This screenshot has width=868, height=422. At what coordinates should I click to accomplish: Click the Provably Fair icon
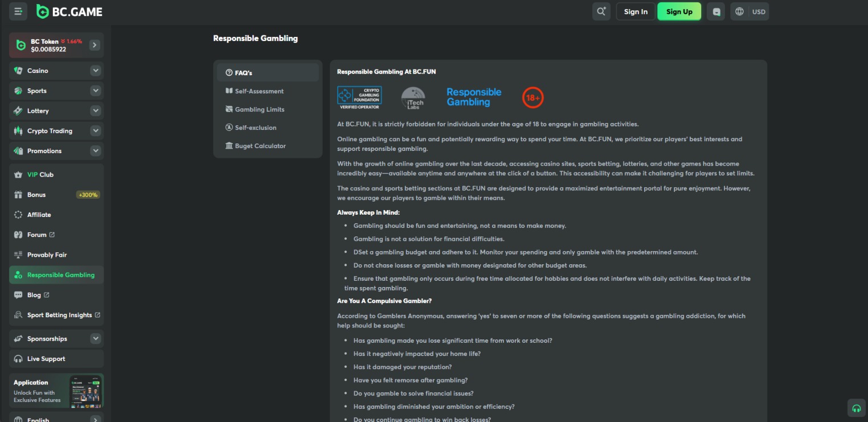18,255
